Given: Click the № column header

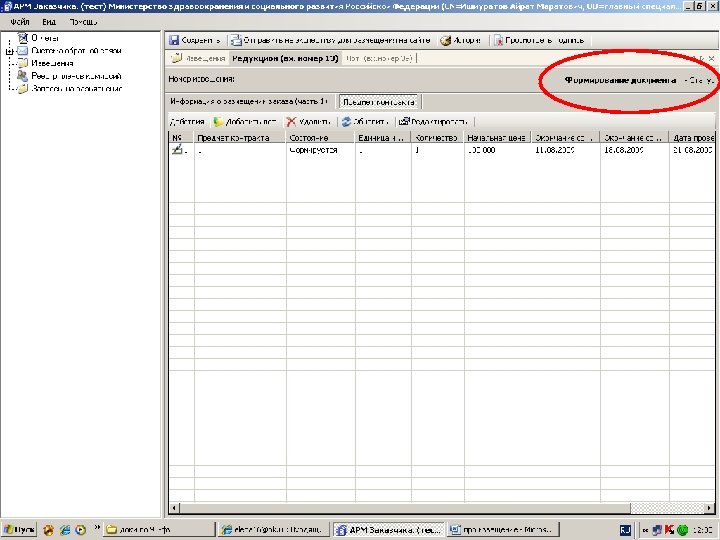Looking at the screenshot, I should [181, 137].
